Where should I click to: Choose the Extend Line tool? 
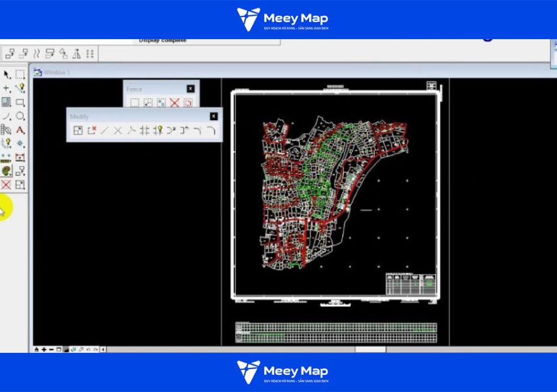coord(105,130)
